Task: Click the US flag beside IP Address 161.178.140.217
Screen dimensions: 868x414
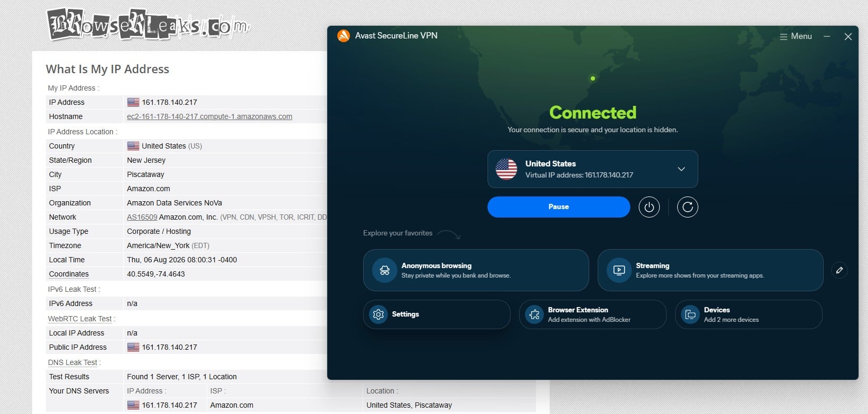Action: coord(133,102)
